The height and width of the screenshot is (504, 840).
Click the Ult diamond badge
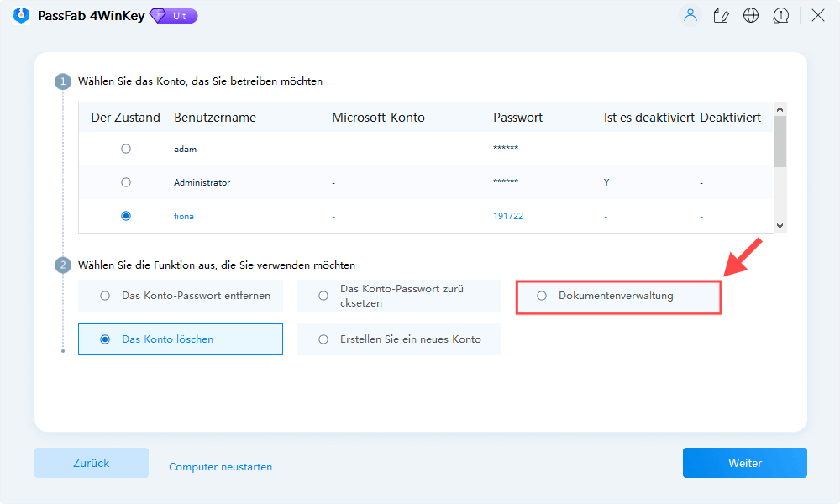(x=173, y=16)
